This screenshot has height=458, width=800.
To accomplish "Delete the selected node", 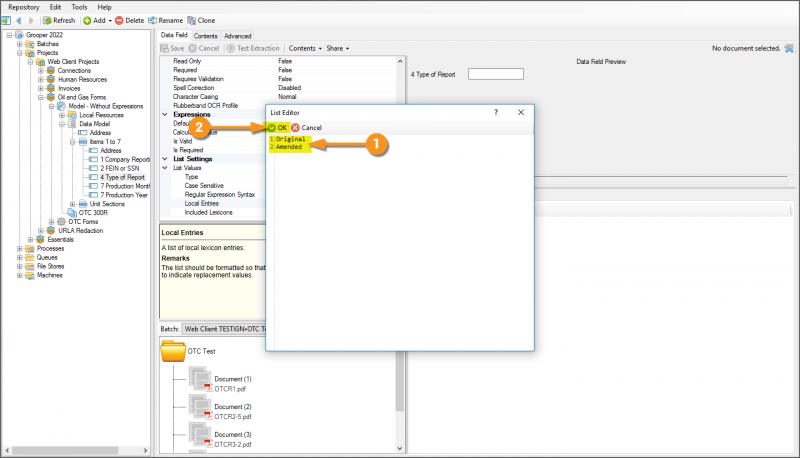I will point(130,20).
